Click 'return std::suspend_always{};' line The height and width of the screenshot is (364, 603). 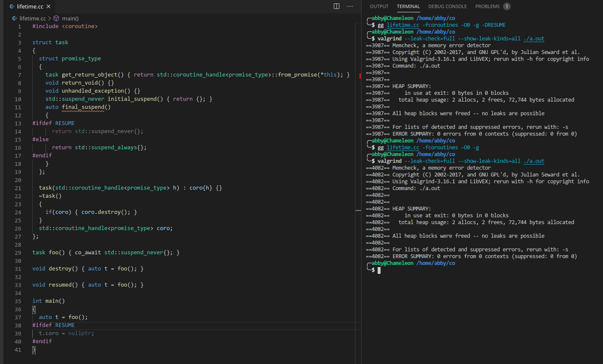[99, 148]
